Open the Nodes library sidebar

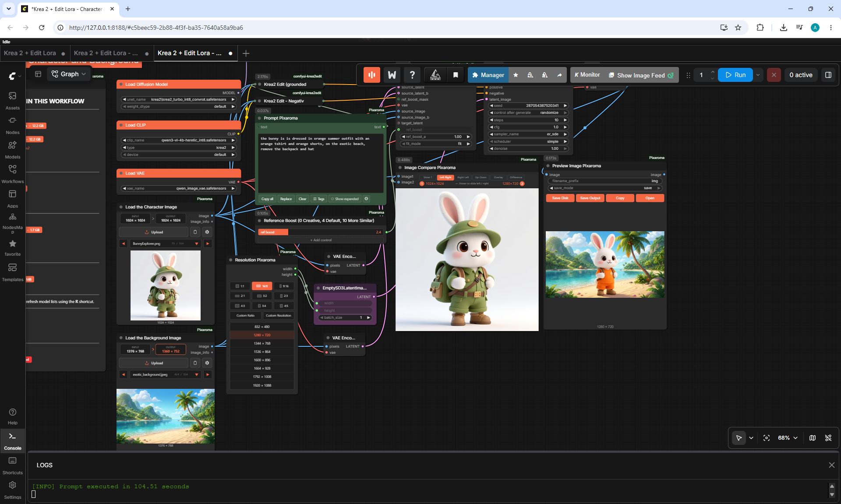pyautogui.click(x=12, y=125)
